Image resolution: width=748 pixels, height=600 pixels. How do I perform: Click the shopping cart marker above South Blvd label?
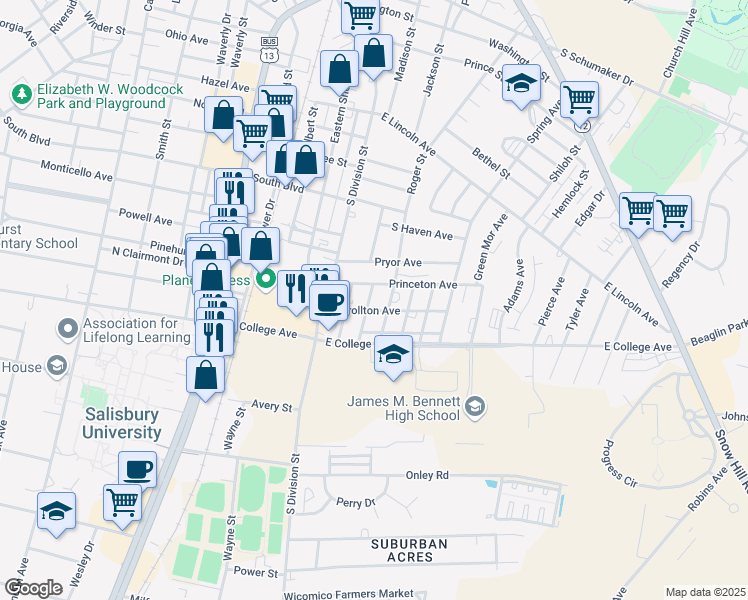(252, 137)
